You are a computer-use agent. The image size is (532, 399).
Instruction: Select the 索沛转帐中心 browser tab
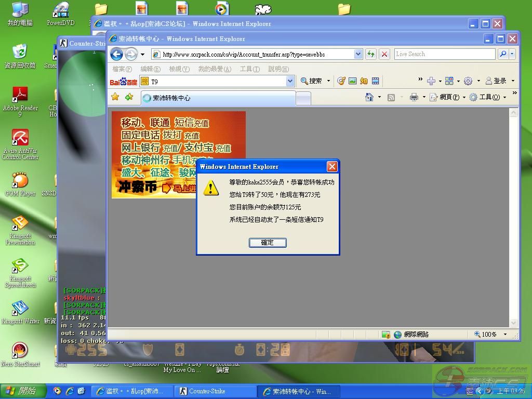[x=218, y=98]
